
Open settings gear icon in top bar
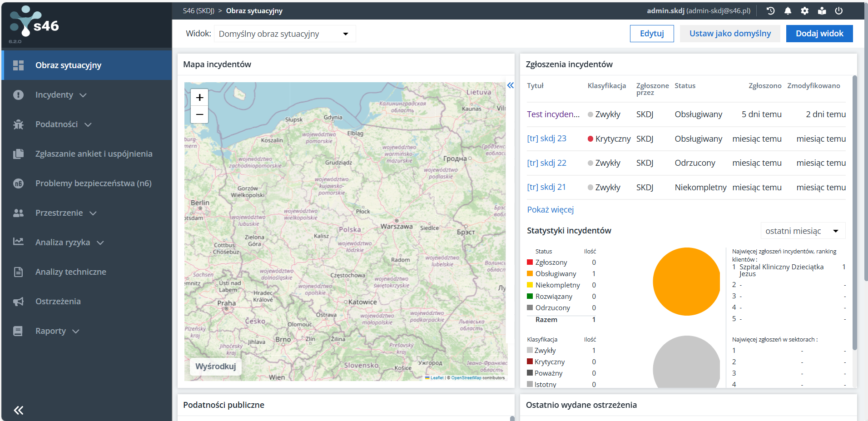[804, 11]
